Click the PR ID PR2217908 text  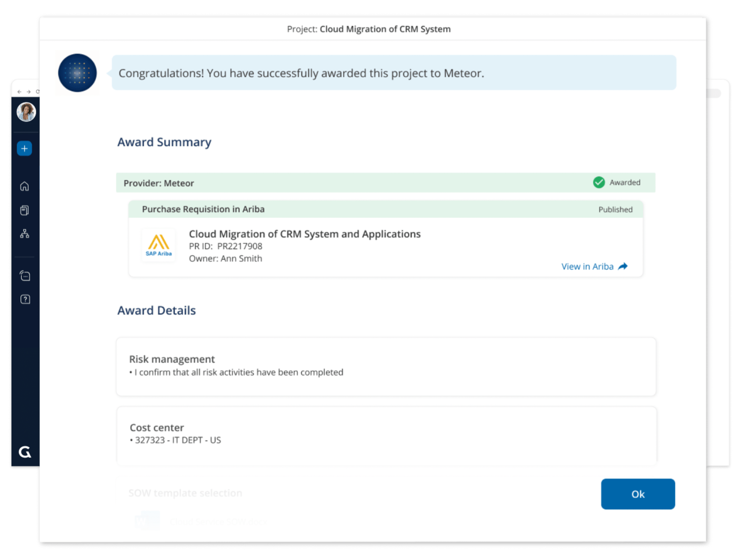(226, 246)
